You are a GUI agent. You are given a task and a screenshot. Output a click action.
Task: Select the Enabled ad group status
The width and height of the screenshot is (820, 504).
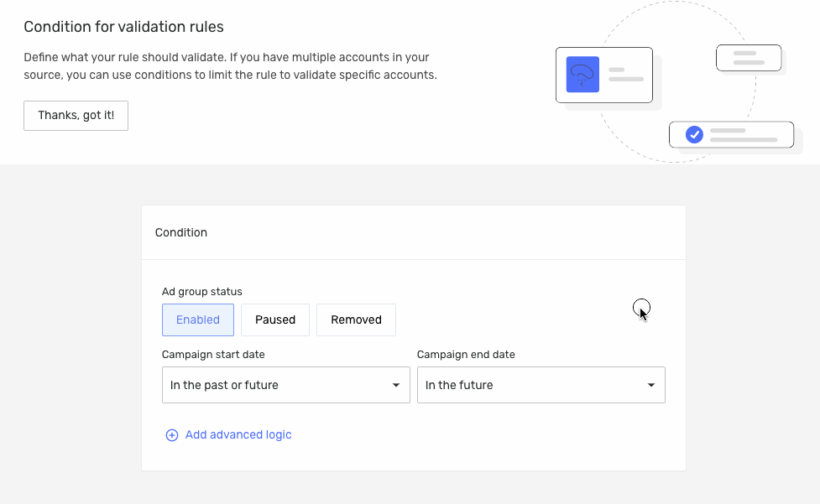tap(197, 320)
